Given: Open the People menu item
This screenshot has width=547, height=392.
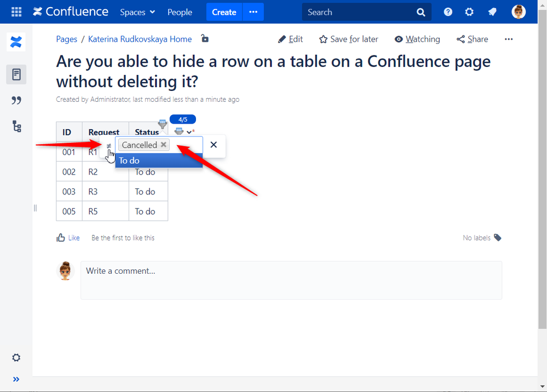Looking at the screenshot, I should coord(180,12).
